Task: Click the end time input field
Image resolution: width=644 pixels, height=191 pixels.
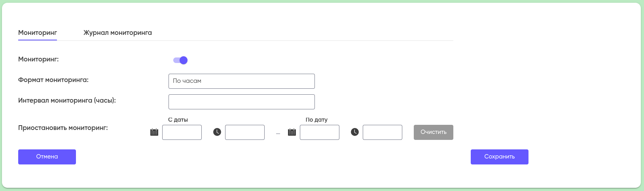Action: pos(383,132)
